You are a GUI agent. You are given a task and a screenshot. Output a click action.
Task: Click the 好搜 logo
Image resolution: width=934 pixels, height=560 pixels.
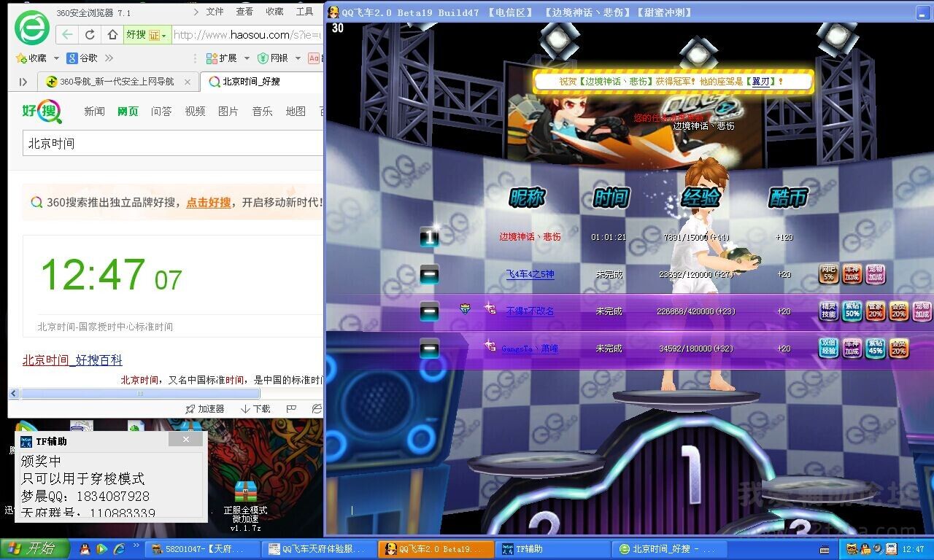coord(41,112)
